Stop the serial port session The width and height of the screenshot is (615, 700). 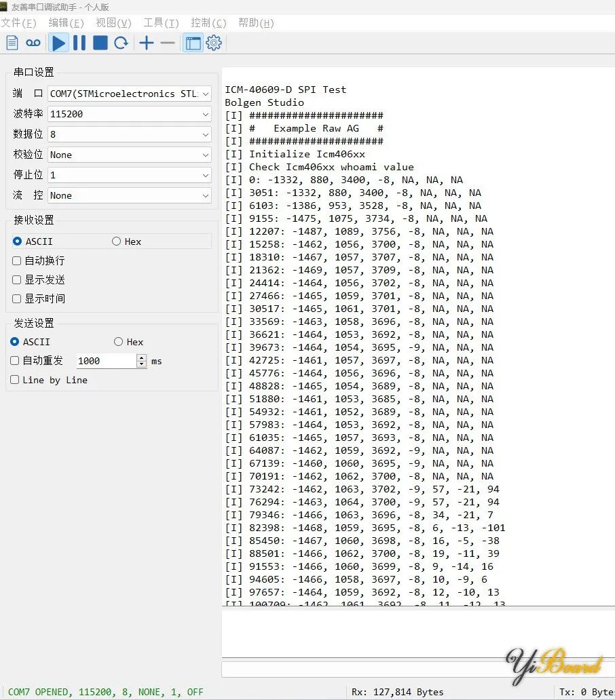pos(98,43)
